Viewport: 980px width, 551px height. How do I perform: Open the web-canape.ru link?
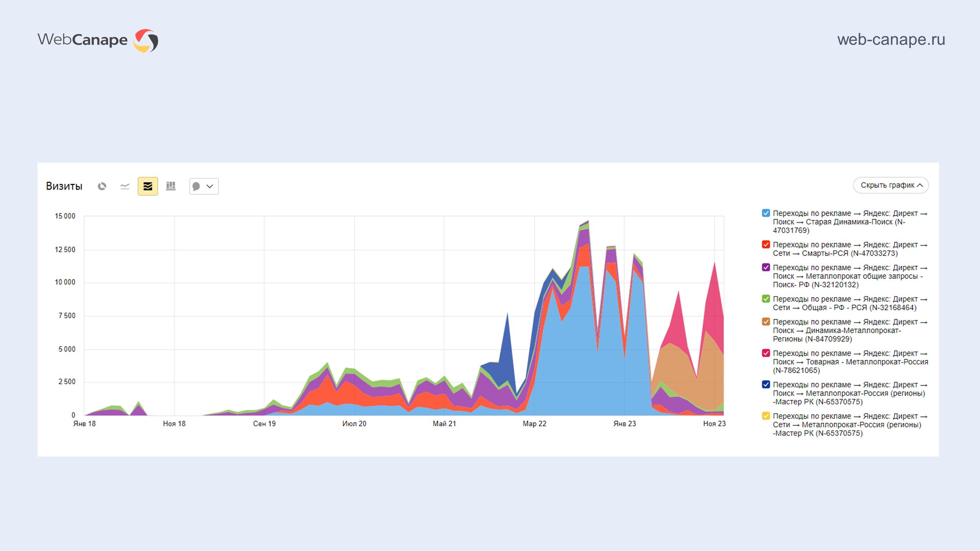(x=891, y=39)
